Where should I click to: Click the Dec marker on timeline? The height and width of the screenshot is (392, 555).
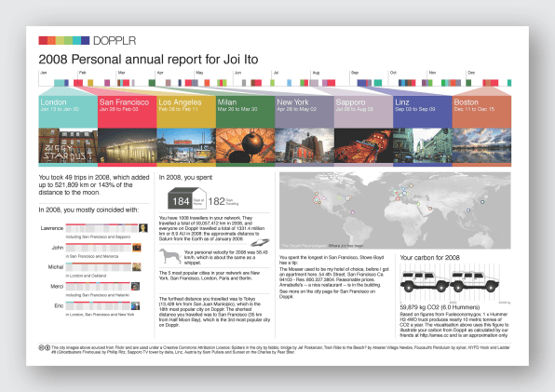[x=471, y=73]
